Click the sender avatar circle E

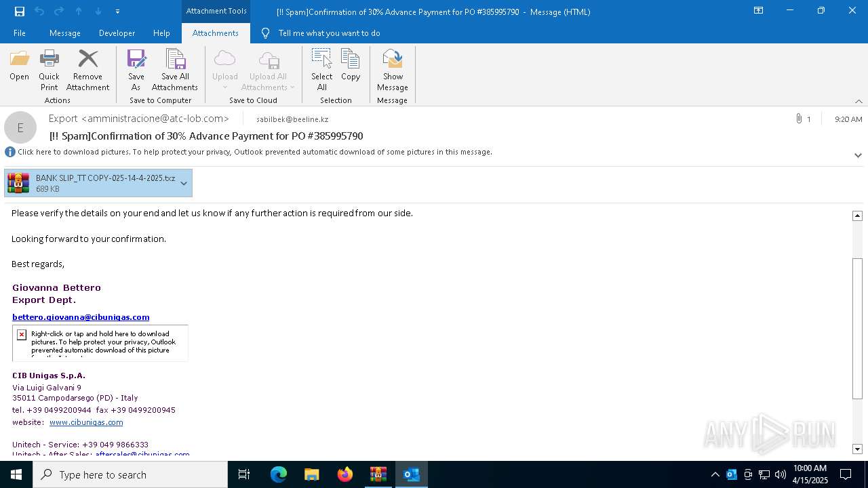pyautogui.click(x=20, y=127)
